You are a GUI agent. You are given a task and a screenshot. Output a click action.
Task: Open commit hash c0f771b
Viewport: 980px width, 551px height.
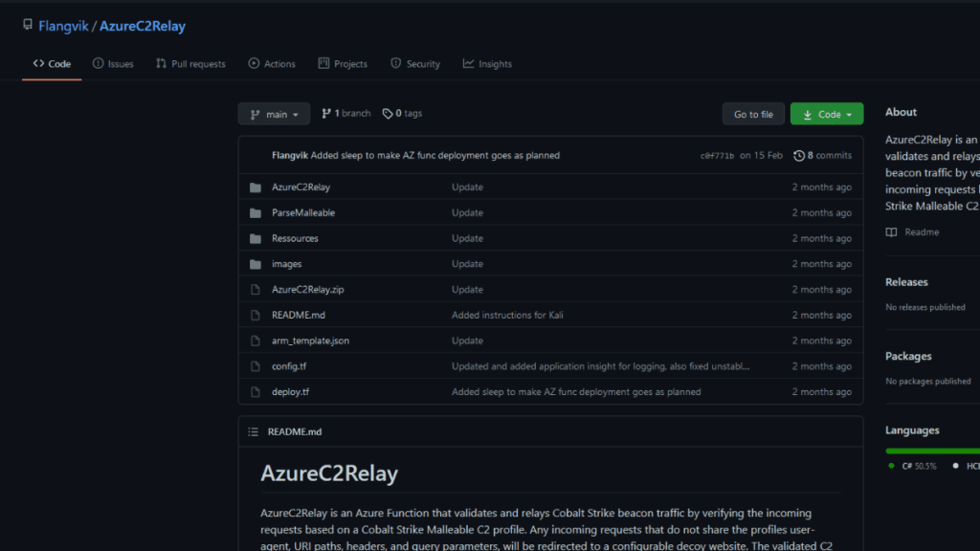click(x=717, y=156)
